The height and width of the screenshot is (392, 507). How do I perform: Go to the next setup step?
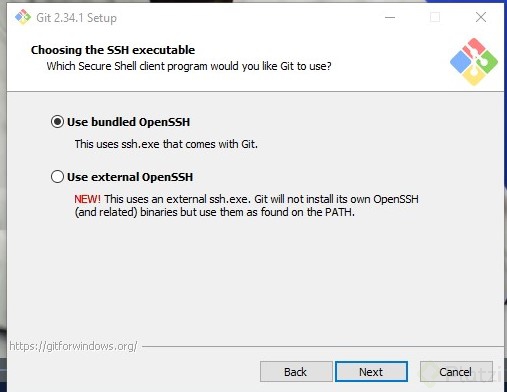point(371,372)
